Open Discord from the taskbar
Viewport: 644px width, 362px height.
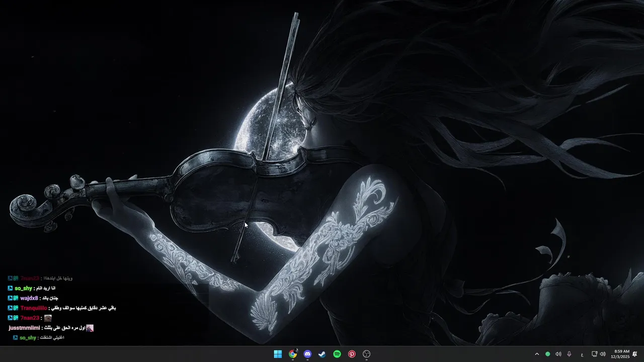pos(307,354)
